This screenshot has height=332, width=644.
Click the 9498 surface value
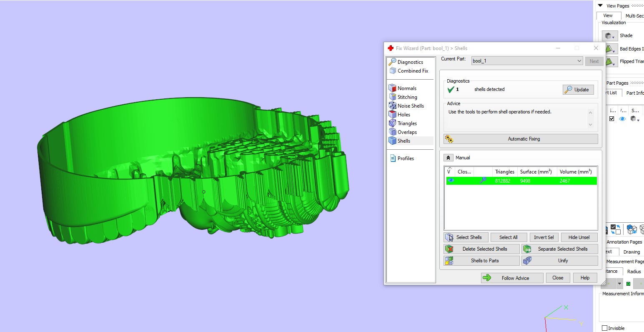pyautogui.click(x=525, y=181)
